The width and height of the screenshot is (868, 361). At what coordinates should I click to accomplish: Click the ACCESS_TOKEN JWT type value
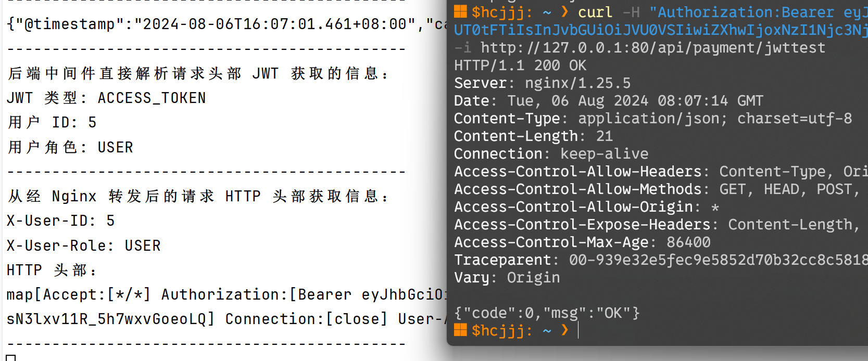(x=152, y=98)
